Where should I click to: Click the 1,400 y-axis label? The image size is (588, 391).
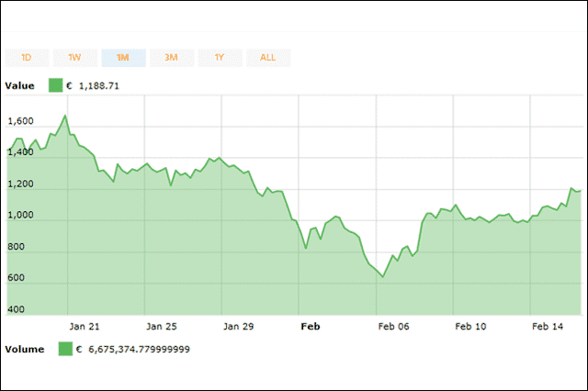(x=20, y=152)
